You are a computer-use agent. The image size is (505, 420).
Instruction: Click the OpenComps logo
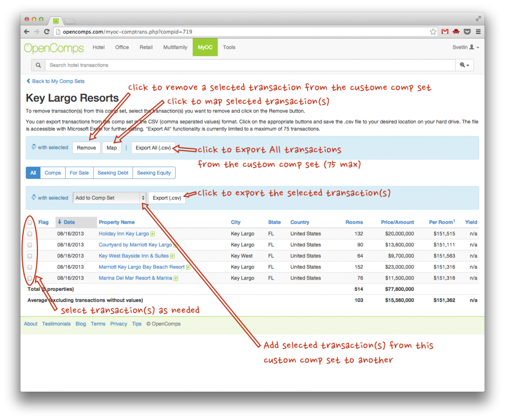point(54,48)
